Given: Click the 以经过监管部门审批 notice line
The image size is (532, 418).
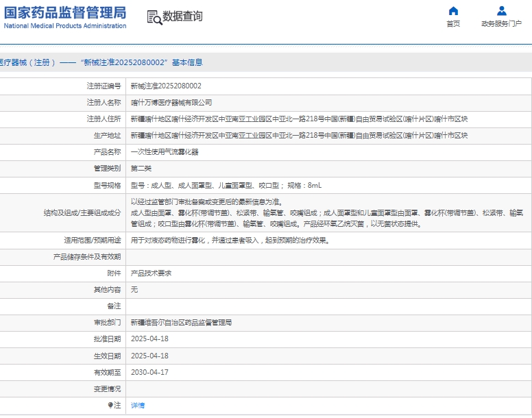Looking at the screenshot, I should [206, 202].
